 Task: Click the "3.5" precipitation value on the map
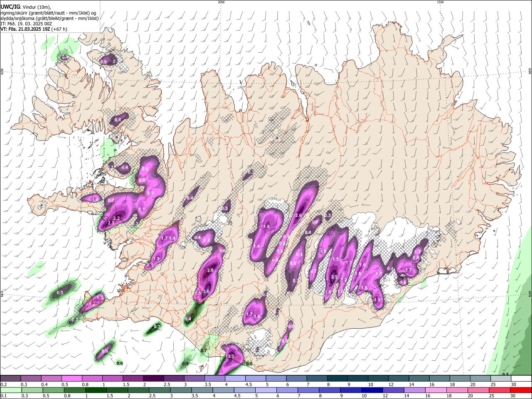[x=334, y=277]
